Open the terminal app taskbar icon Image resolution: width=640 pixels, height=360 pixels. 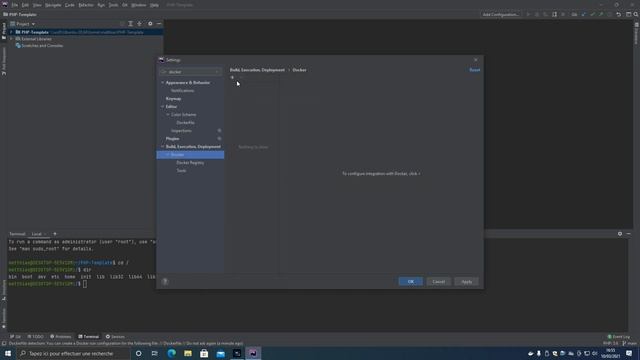coord(237,353)
